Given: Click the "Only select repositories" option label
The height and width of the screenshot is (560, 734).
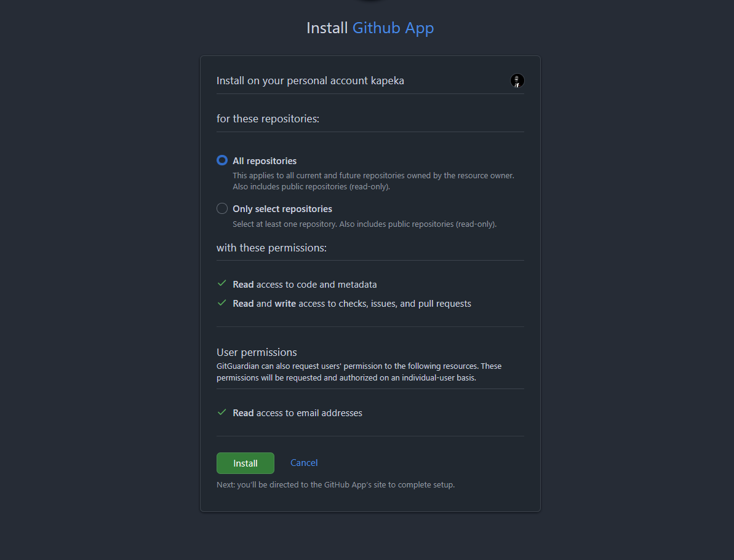Looking at the screenshot, I should [282, 209].
